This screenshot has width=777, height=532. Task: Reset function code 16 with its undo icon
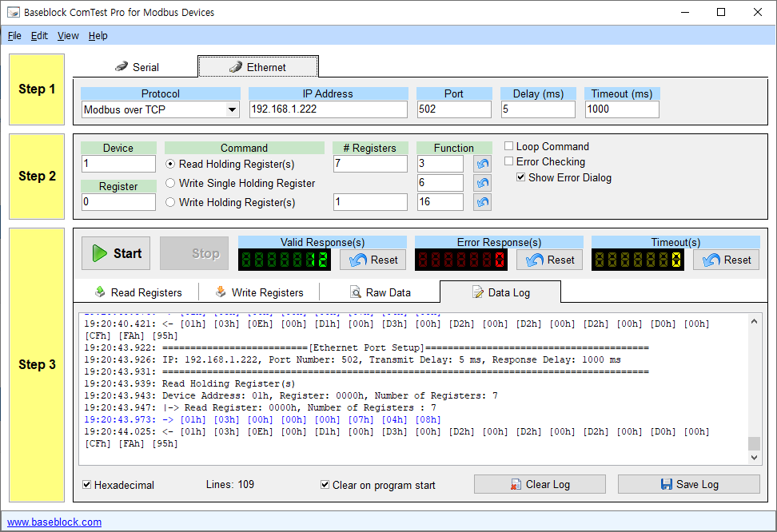point(482,202)
